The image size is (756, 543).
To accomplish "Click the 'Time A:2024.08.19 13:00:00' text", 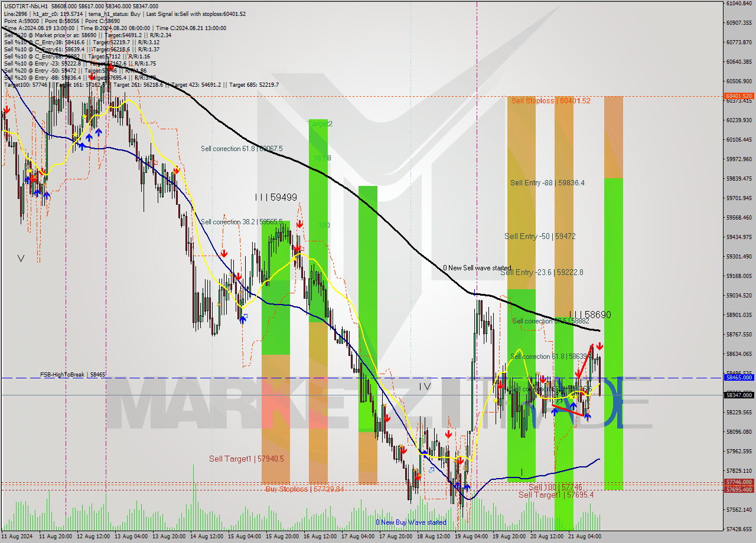I will [x=39, y=28].
